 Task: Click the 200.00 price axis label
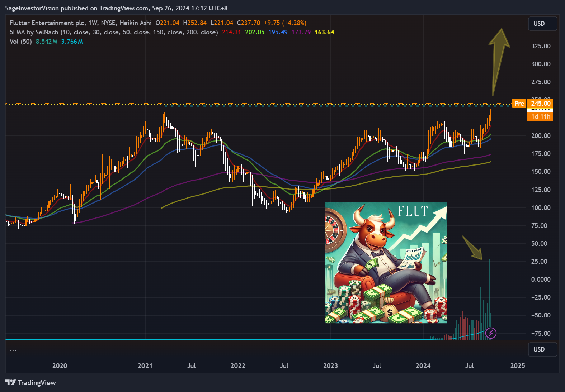click(x=541, y=136)
